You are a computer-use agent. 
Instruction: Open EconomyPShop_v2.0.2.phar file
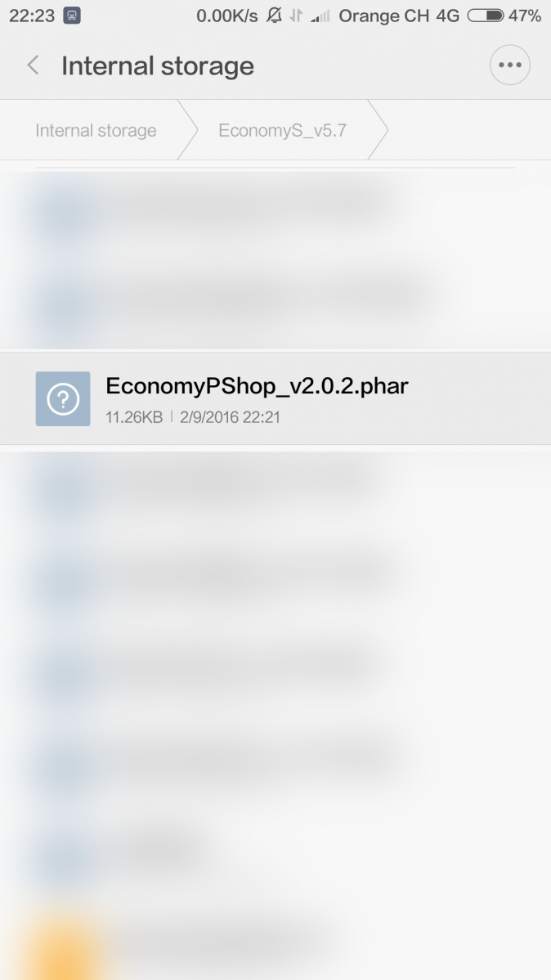[275, 398]
